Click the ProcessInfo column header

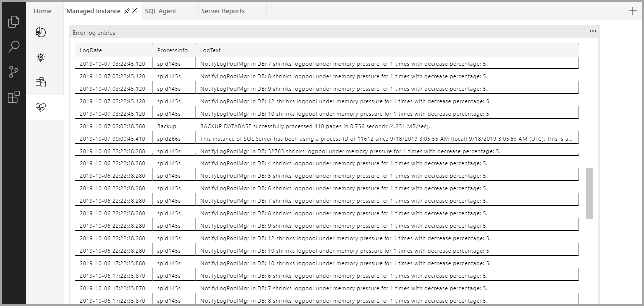(x=173, y=50)
